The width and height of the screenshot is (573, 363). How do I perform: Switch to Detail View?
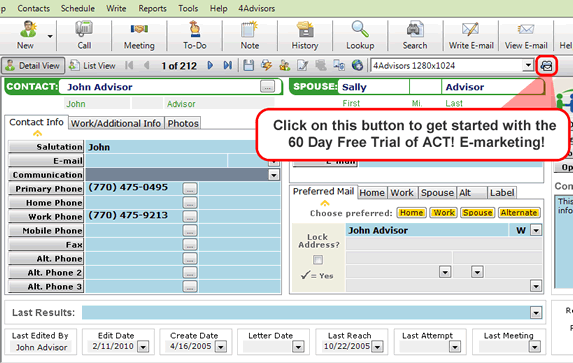pos(33,65)
